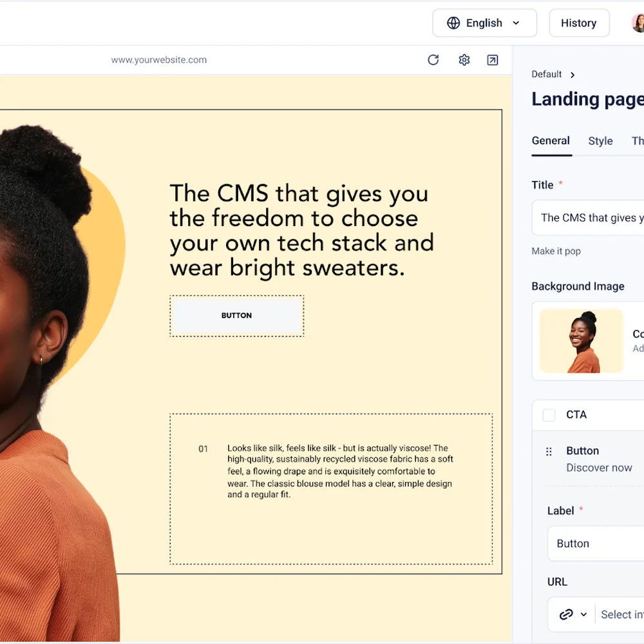Click the Default breadcrumb link
644x644 pixels.
(x=546, y=74)
